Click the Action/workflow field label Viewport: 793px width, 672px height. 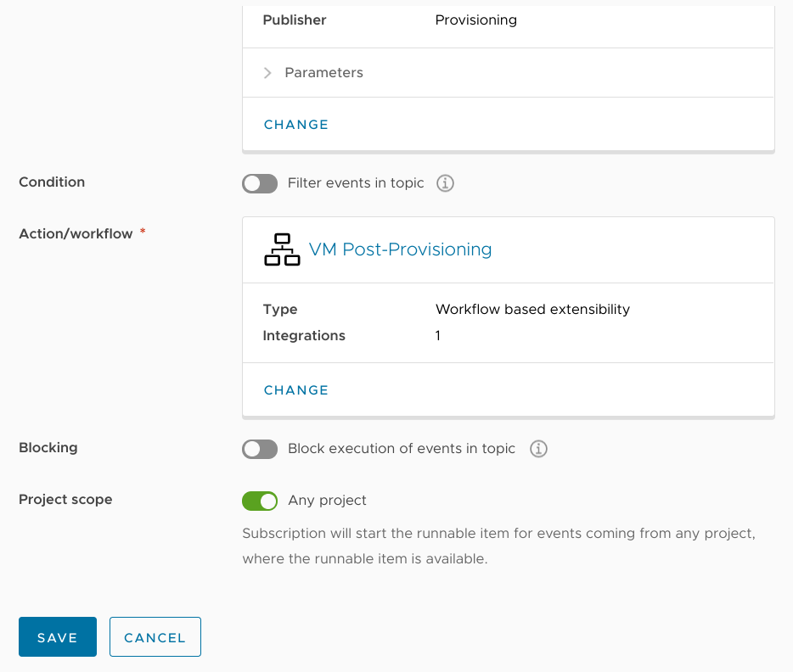point(76,233)
